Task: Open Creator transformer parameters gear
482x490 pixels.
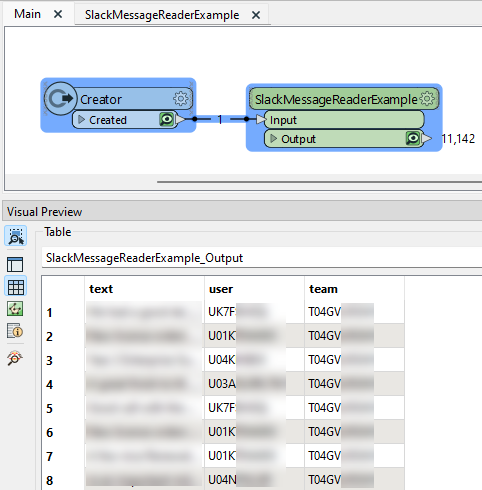Action: pos(181,99)
